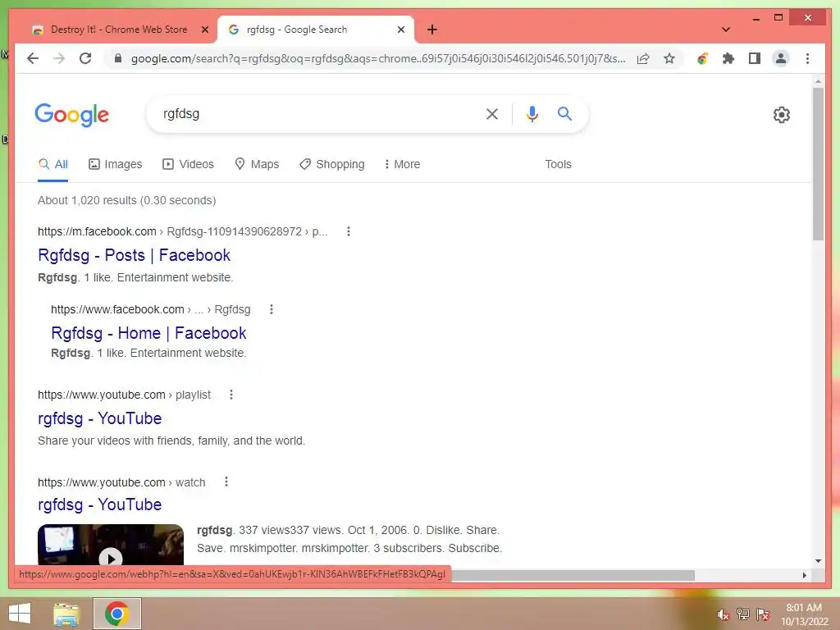Open Google quick settings gear
840x630 pixels.
point(781,115)
